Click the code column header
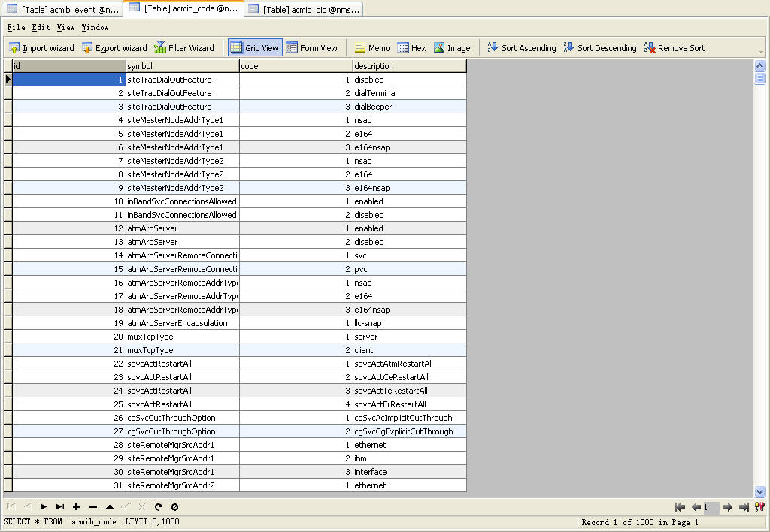 pos(296,66)
